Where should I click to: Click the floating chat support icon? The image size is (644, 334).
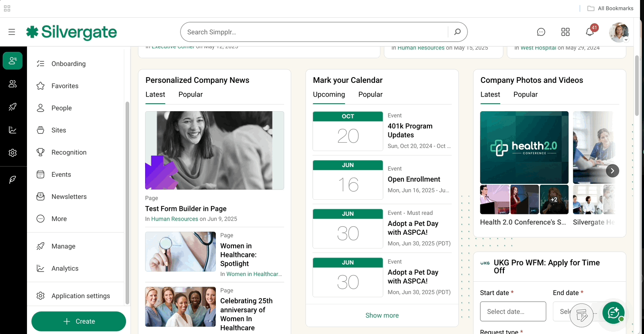tap(613, 313)
